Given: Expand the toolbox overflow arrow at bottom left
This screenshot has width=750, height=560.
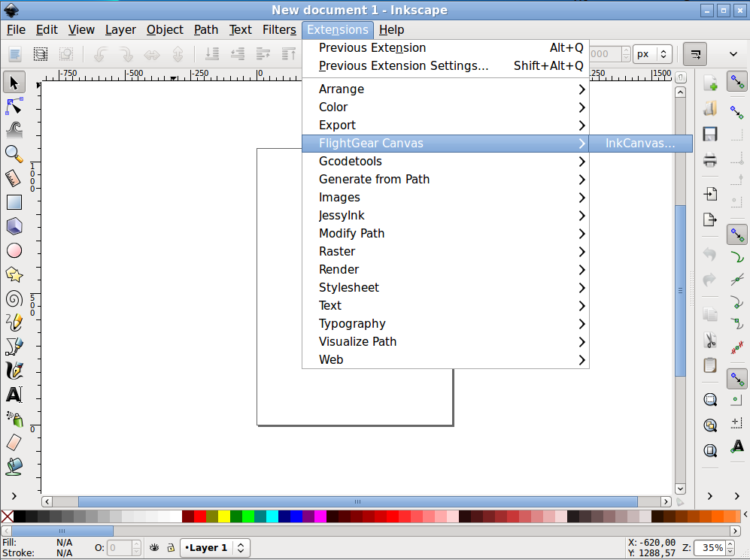Looking at the screenshot, I should pos(14,496).
